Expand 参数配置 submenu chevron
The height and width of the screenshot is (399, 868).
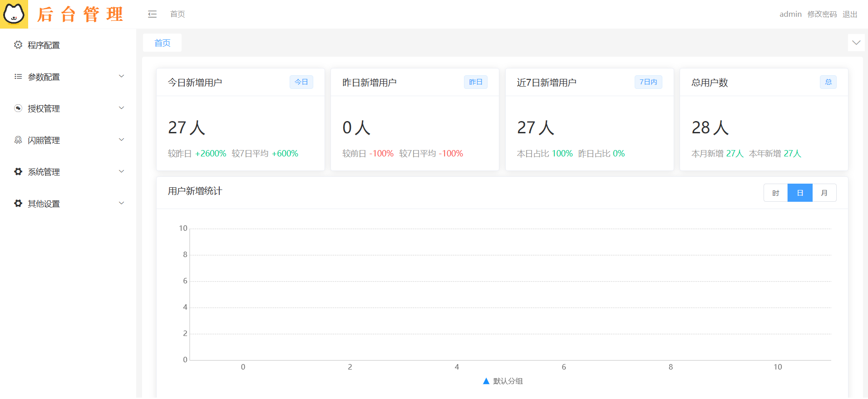tap(121, 76)
